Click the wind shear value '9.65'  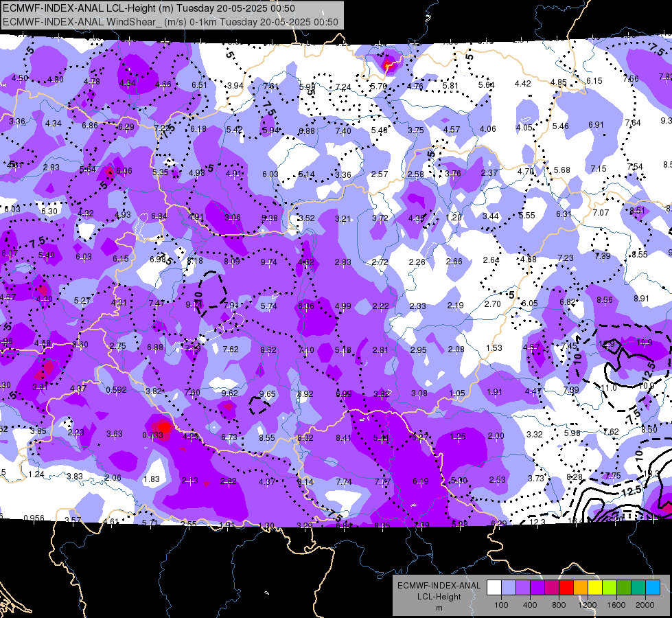[268, 393]
